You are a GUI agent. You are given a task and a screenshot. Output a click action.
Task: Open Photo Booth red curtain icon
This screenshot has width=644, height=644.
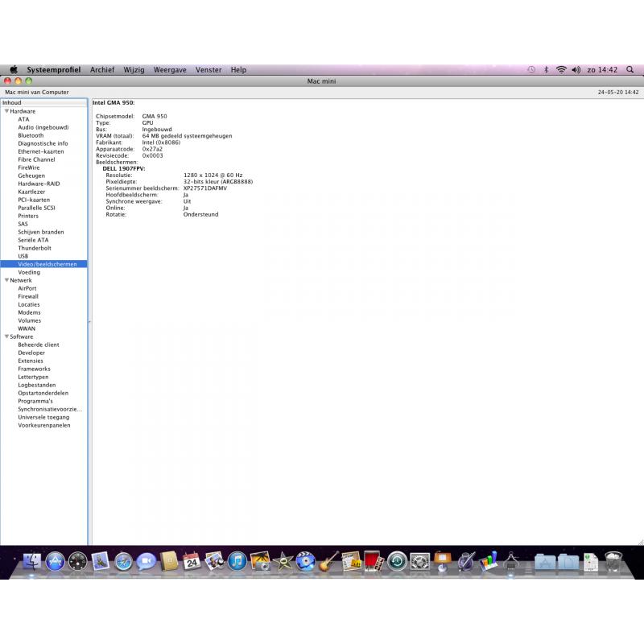click(x=374, y=561)
